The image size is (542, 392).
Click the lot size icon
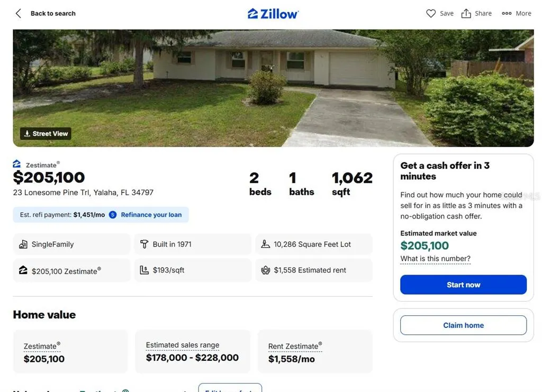pyautogui.click(x=266, y=244)
